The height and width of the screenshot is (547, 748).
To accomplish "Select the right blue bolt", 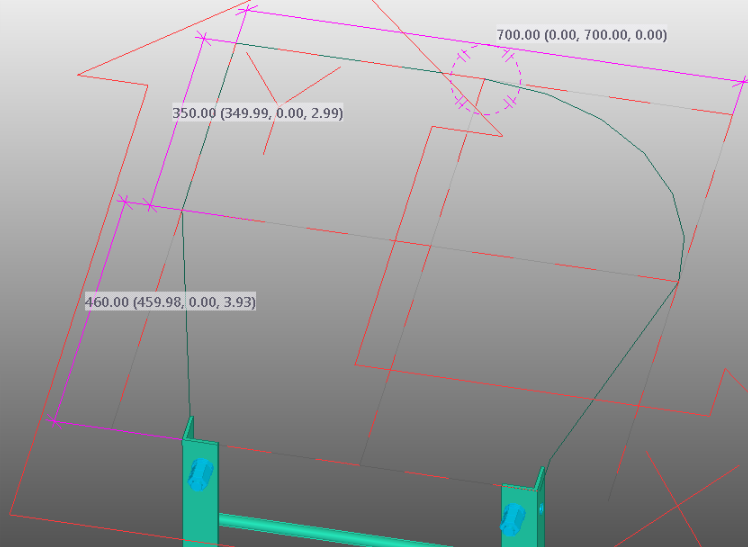I will tap(512, 518).
